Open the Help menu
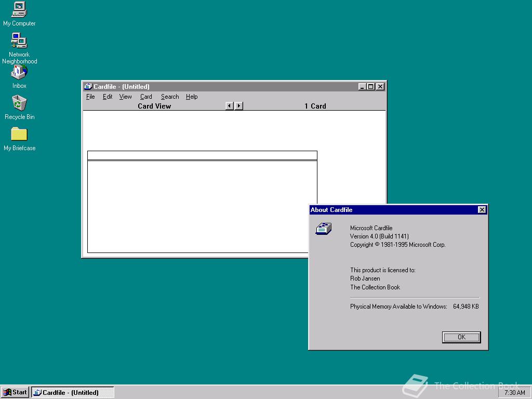The width and height of the screenshot is (532, 399). coord(192,97)
